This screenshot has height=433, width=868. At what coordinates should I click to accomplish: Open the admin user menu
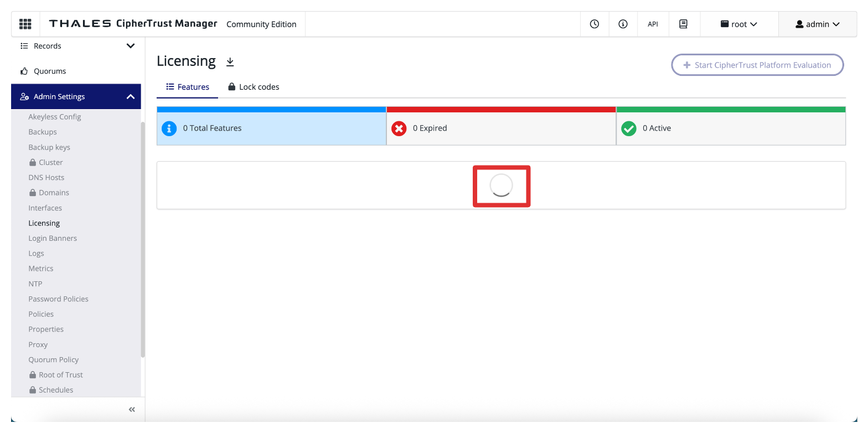point(817,24)
